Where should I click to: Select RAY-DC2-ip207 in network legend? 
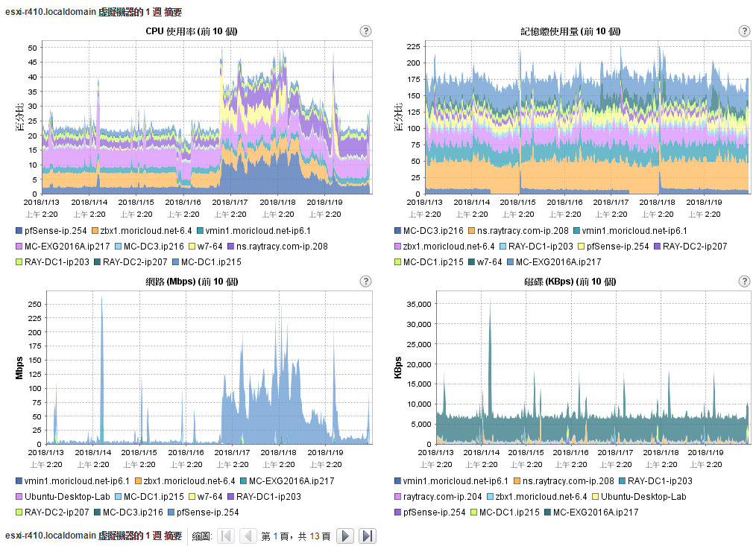57,512
